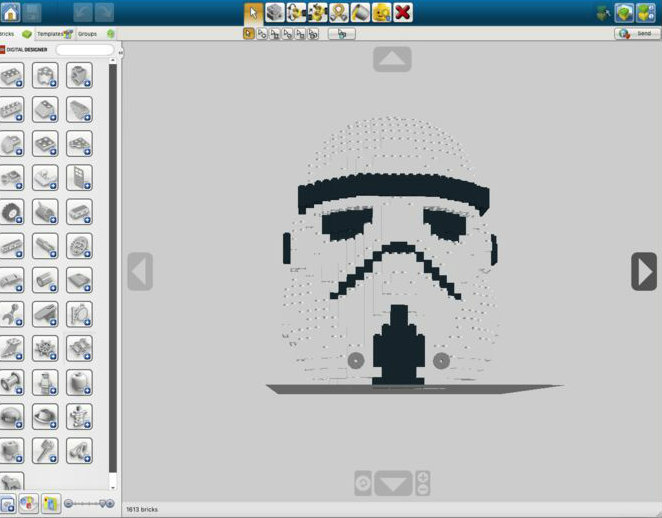
Task: Open the skeleton figure category
Action: 79,417
